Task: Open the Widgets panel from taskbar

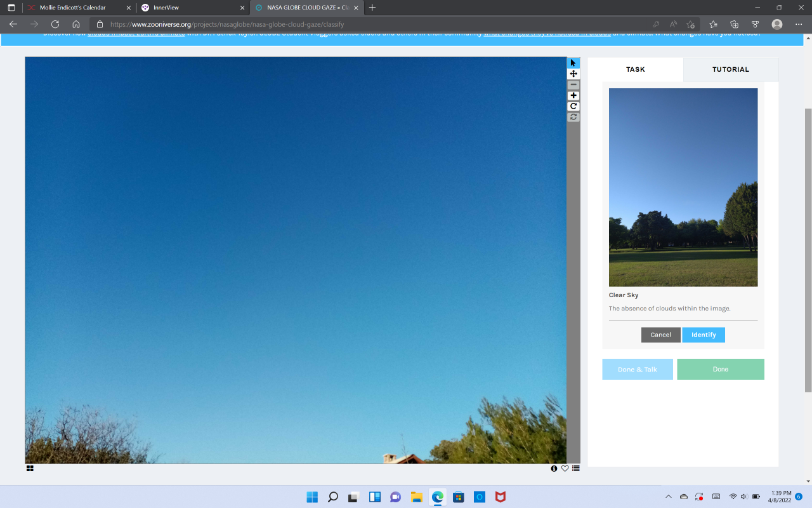Action: point(375,497)
